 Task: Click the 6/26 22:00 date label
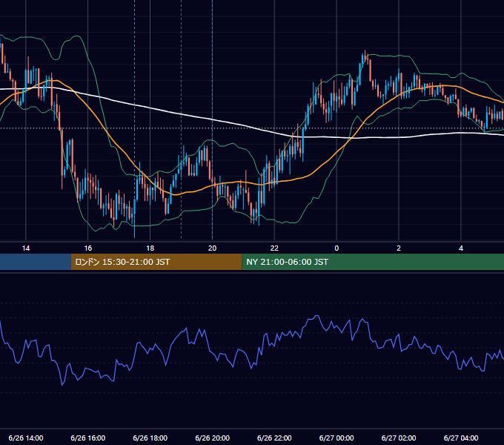pos(274,438)
